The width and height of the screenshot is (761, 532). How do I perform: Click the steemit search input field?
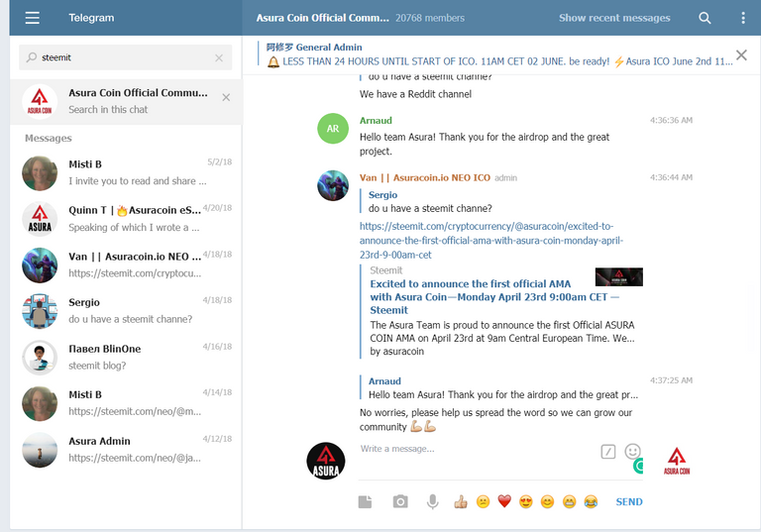[x=125, y=57]
